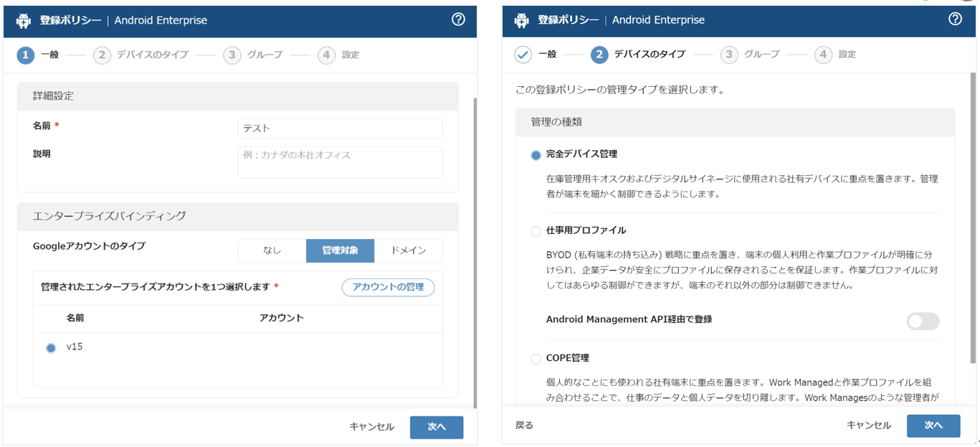This screenshot has width=980, height=447.
Task: Go to step 2 デバイスのタイプ in right dialog
Action: (x=638, y=55)
